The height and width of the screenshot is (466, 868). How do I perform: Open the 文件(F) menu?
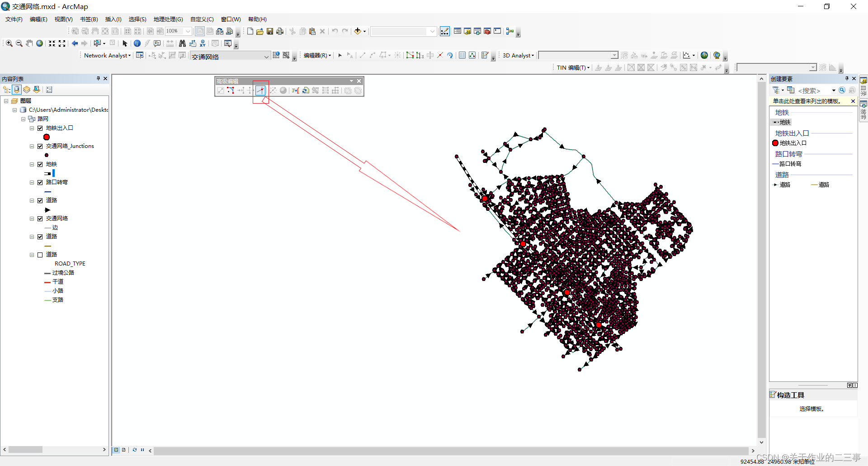click(x=14, y=19)
